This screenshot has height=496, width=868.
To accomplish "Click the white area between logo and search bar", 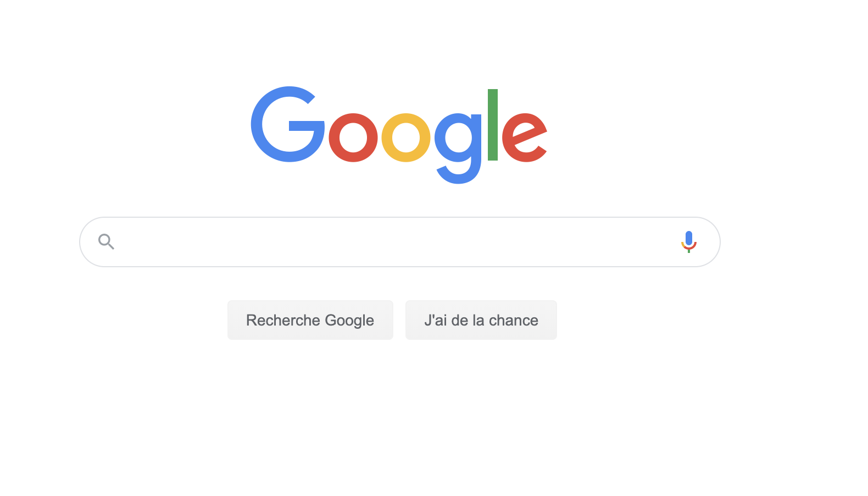I will pyautogui.click(x=399, y=201).
